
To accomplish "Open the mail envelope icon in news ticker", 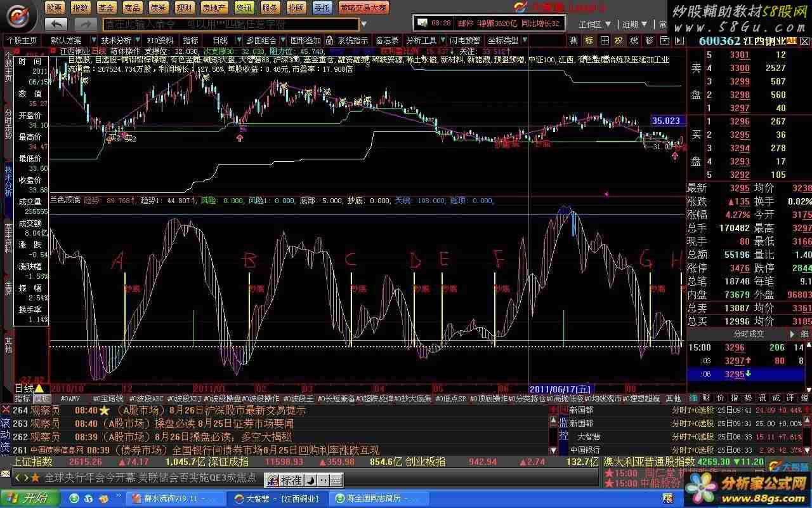I will (423, 23).
